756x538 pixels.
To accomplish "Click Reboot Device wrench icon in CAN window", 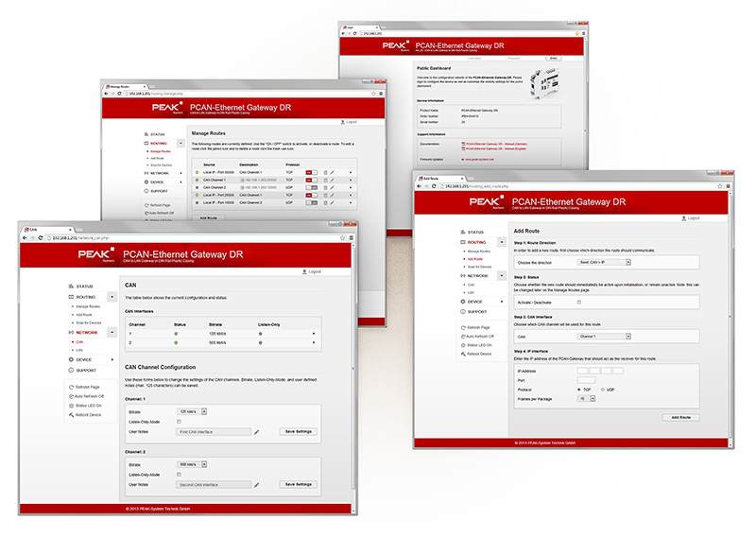I will coord(69,416).
